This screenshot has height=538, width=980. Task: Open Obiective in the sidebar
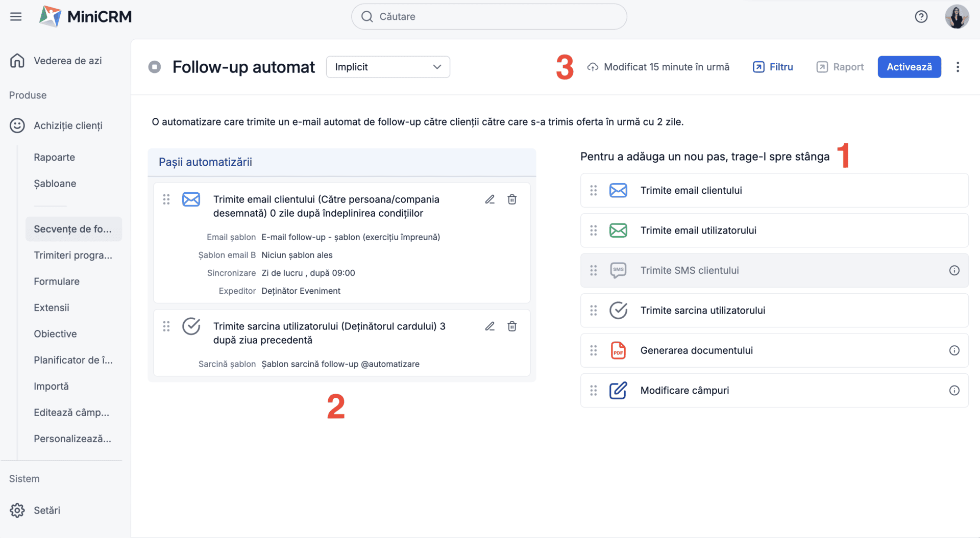click(55, 334)
